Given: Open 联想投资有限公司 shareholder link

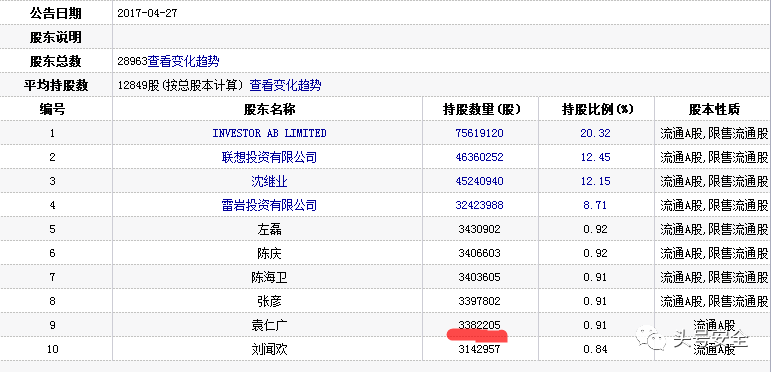Looking at the screenshot, I should [x=269, y=157].
